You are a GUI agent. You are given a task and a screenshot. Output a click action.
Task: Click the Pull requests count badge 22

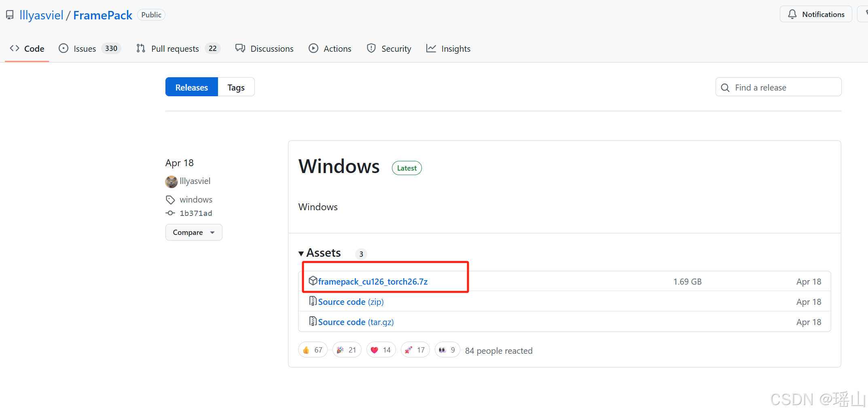click(x=213, y=49)
